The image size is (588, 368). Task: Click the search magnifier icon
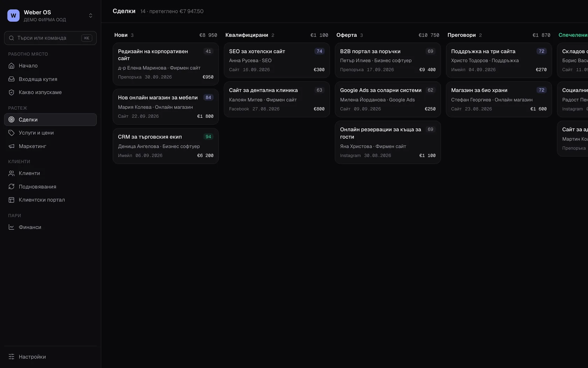coord(12,38)
